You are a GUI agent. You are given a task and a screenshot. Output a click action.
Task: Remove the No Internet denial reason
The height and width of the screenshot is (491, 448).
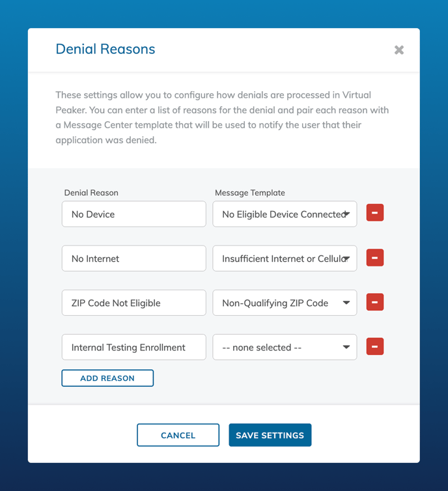[x=374, y=257]
